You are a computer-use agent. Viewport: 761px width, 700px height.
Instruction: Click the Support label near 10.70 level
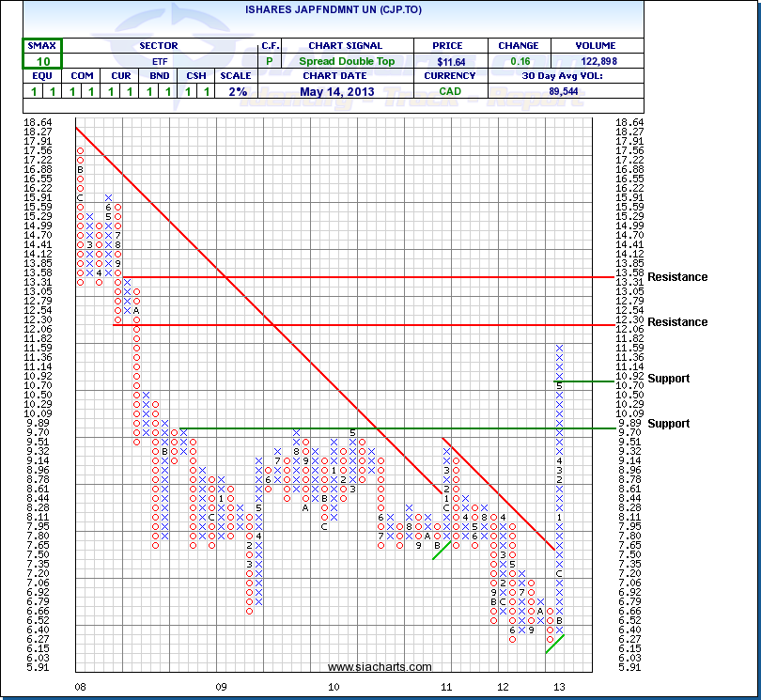[x=668, y=379]
